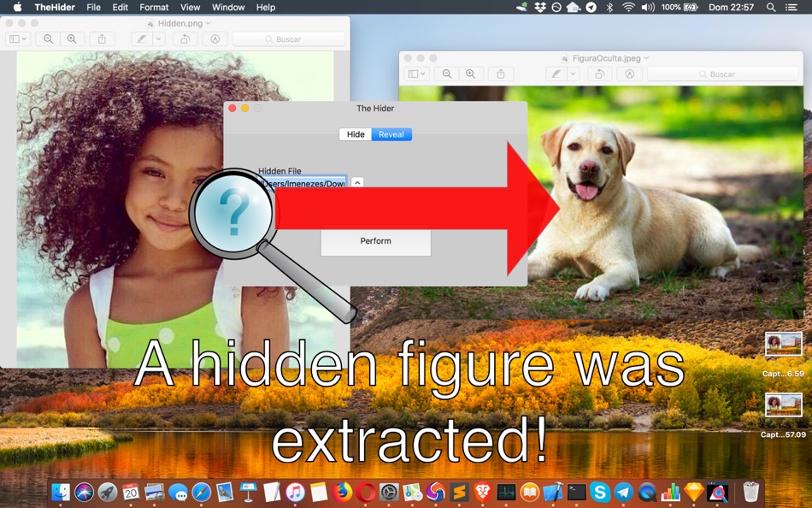Open Xcode from the Dock
This screenshot has height=508, width=812.
click(552, 492)
